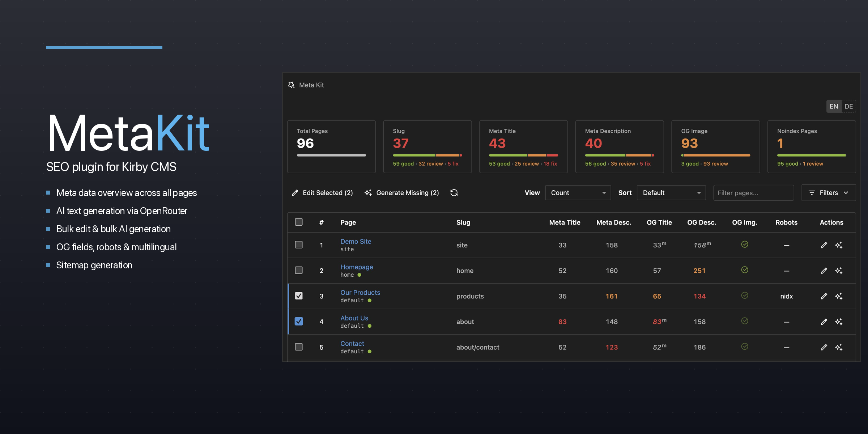Screen dimensions: 868x434
Task: Open the Homepage page link
Action: click(357, 267)
